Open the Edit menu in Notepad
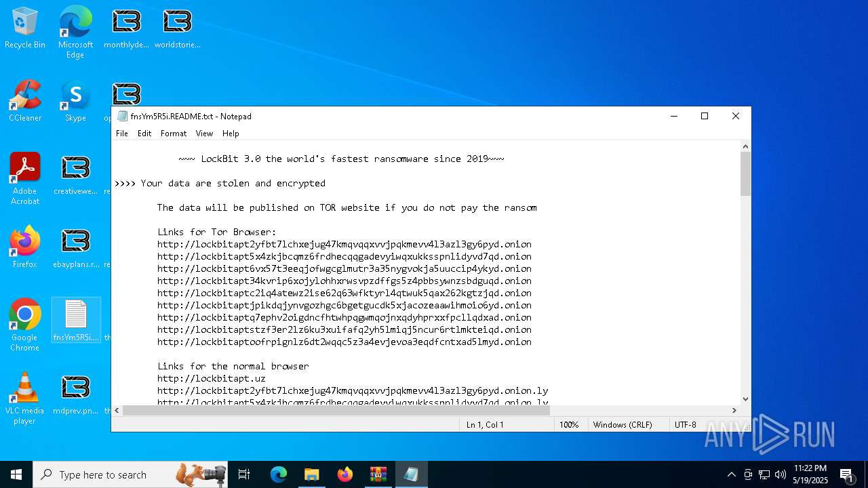This screenshot has width=868, height=488. point(144,134)
